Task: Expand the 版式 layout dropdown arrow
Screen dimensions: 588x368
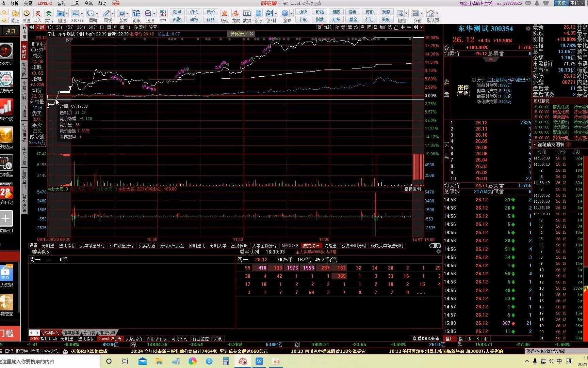Action: coord(128,14)
